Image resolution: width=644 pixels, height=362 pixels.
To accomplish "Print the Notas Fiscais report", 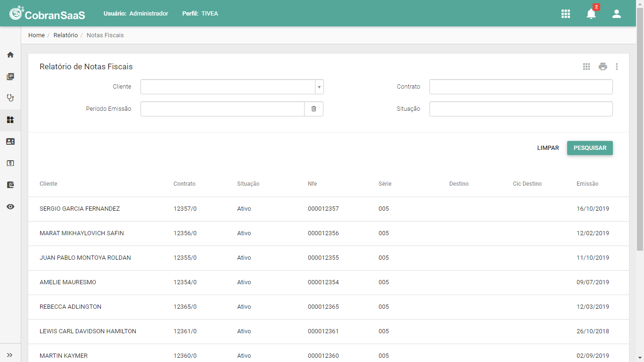I will pos(603,66).
